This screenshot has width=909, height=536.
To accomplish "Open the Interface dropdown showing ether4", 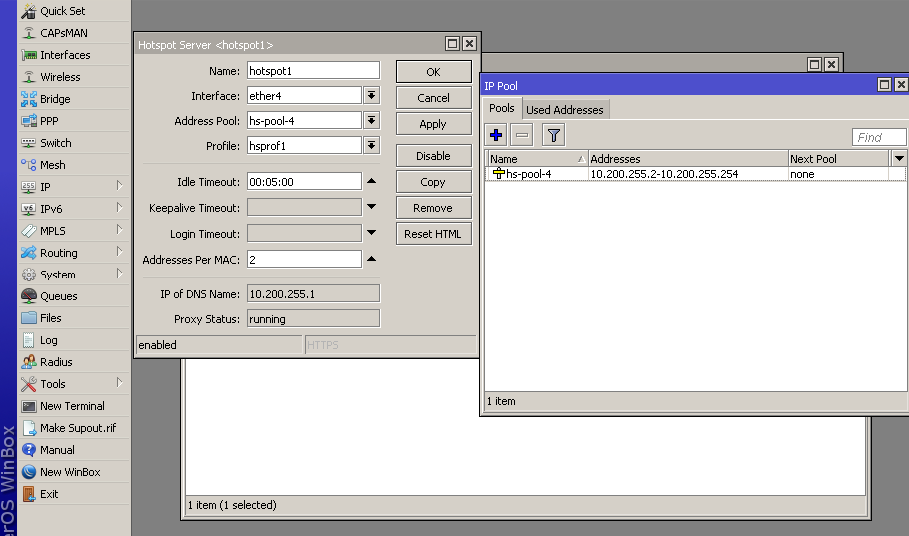I will (371, 95).
